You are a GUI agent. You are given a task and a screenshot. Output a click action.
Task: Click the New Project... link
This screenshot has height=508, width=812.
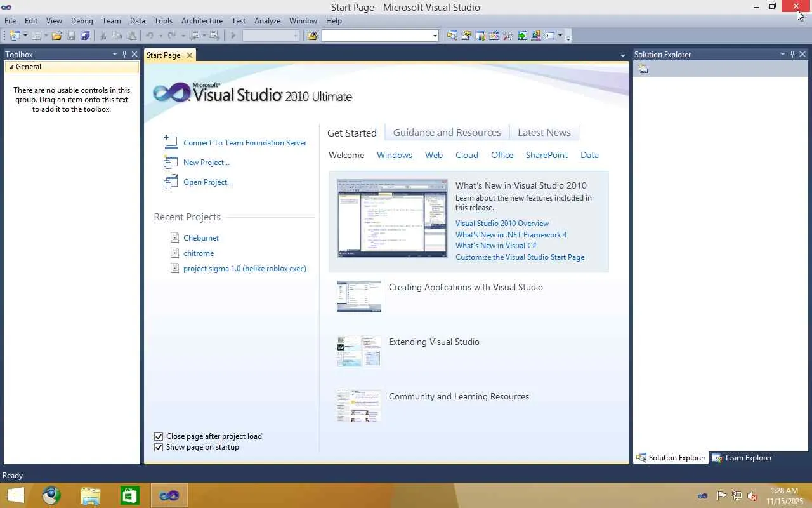pos(206,163)
